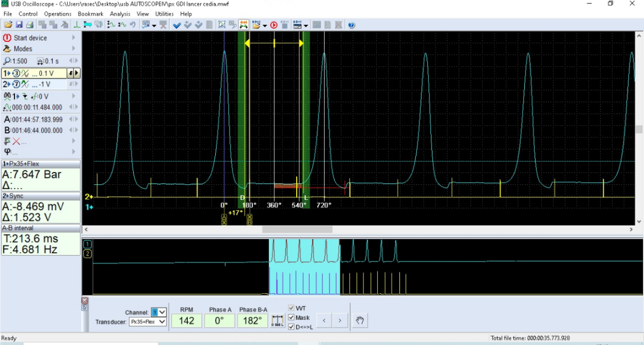Open the Analysis menu

(120, 14)
